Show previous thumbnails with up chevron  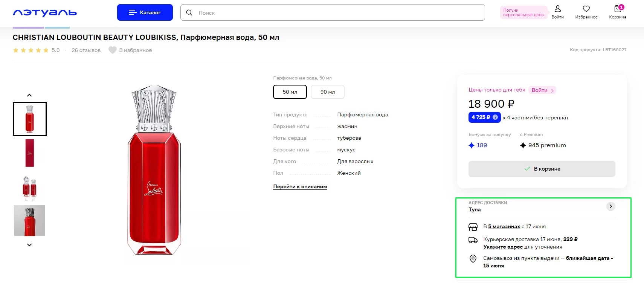pos(29,95)
